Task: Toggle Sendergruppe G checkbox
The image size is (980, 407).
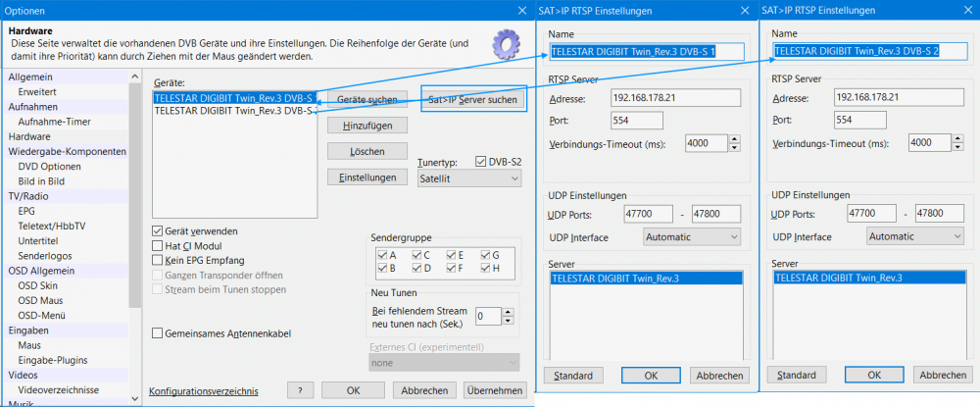Action: 485,255
